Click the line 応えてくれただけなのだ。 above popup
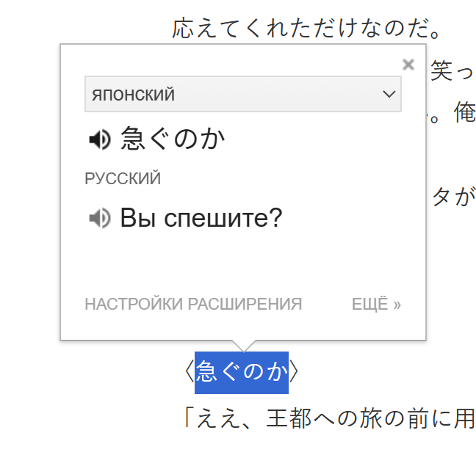 coord(306,28)
